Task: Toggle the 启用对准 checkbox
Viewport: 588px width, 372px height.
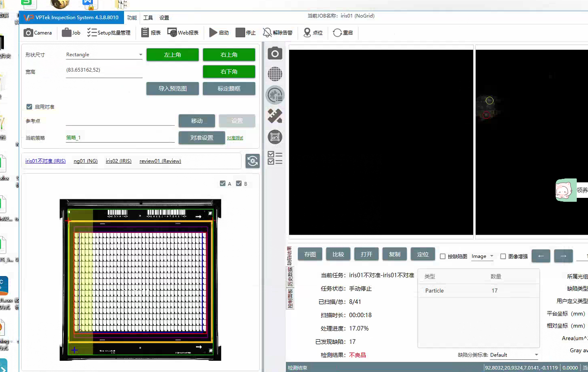Action: point(29,107)
